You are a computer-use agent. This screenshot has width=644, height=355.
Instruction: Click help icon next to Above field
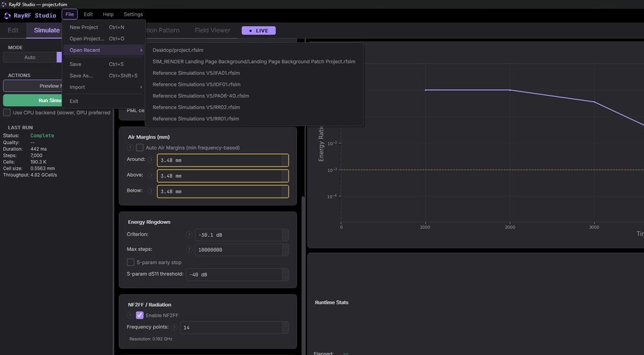[151, 176]
